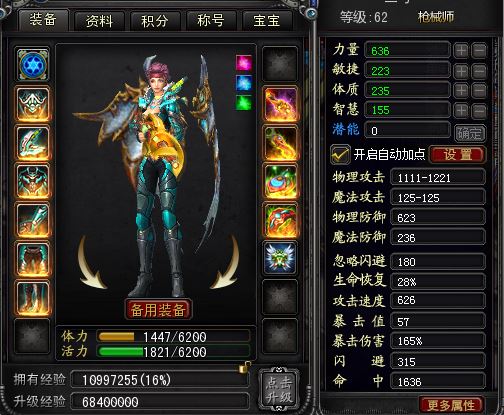Rotate character right with curved arrow
The width and height of the screenshot is (504, 415).
point(225,262)
